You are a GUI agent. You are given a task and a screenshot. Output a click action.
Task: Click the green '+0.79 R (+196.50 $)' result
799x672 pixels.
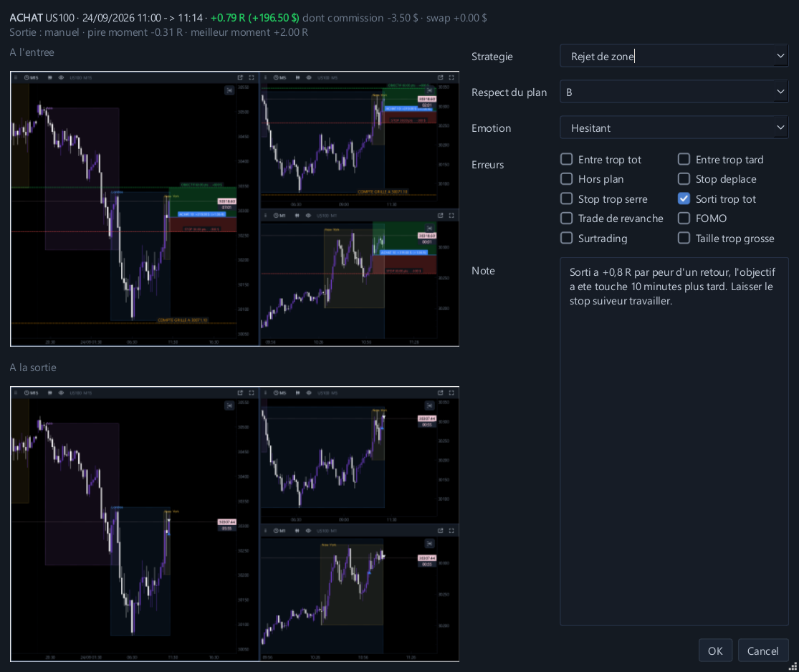(255, 18)
